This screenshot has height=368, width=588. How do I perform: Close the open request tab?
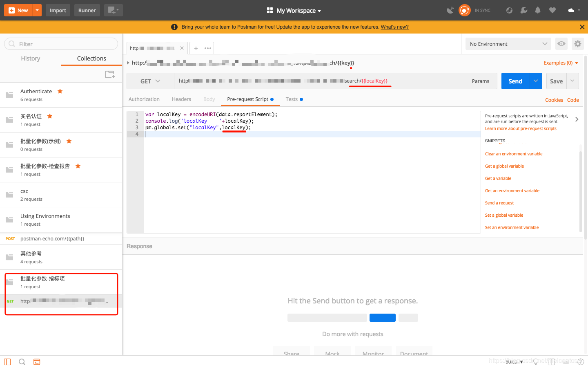(x=182, y=48)
